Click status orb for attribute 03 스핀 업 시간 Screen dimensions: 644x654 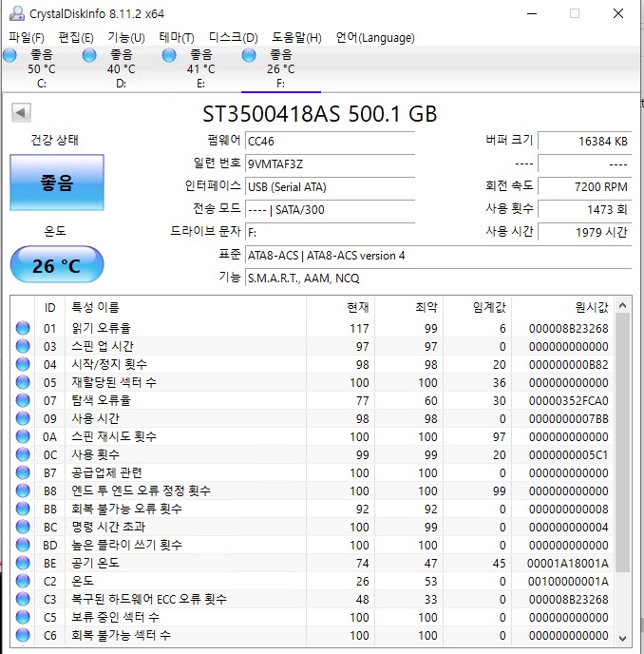coord(23,346)
